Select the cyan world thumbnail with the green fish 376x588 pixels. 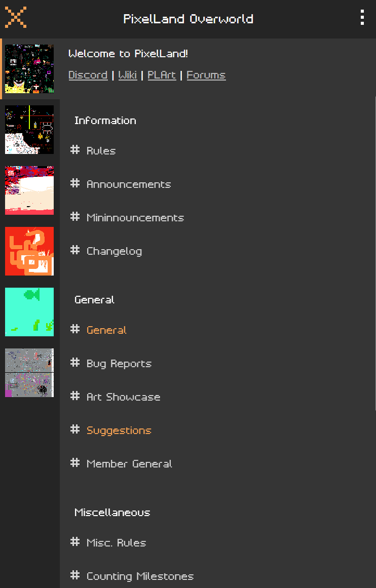tap(29, 311)
